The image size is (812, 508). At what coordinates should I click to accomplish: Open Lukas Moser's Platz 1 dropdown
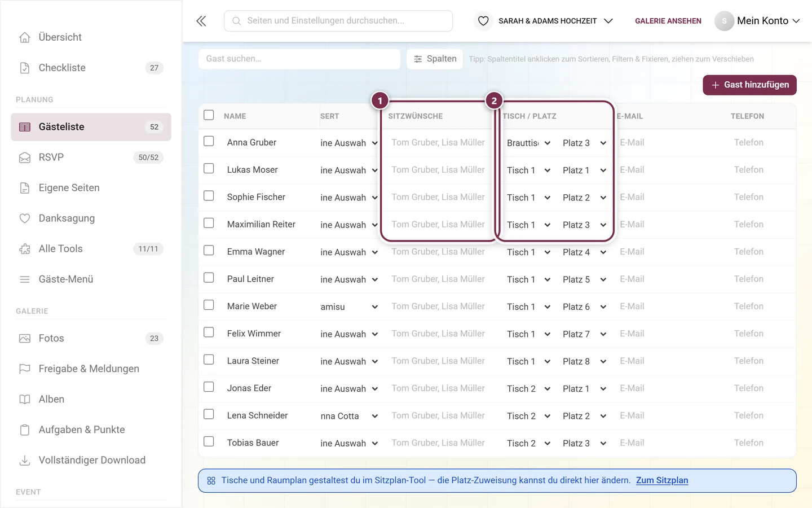point(584,170)
